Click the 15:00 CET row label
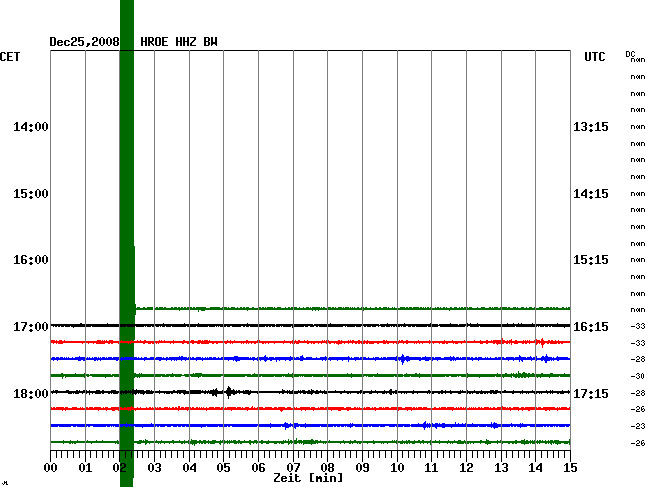Viewport: 650px width, 494px height. [31, 194]
